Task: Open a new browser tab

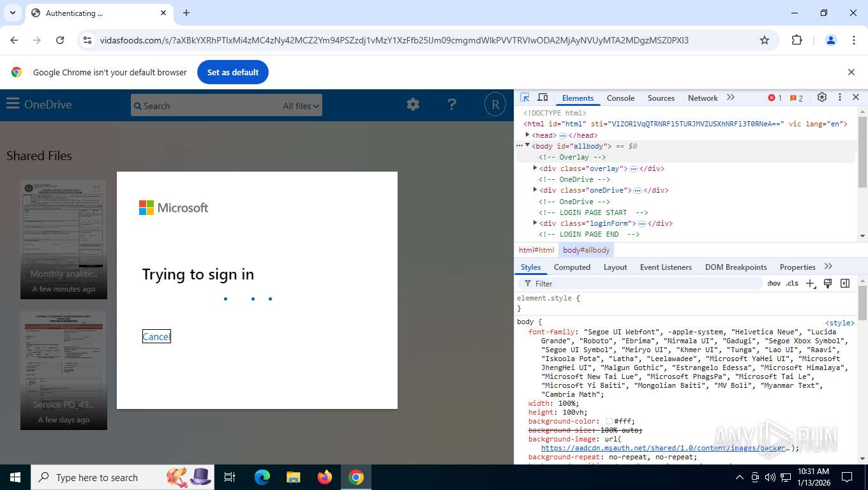Action: tap(186, 13)
